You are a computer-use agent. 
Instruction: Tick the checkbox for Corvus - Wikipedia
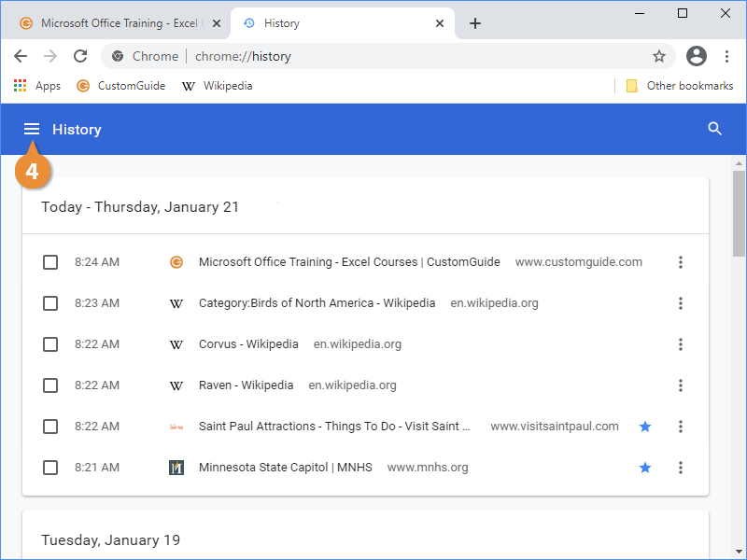point(50,344)
